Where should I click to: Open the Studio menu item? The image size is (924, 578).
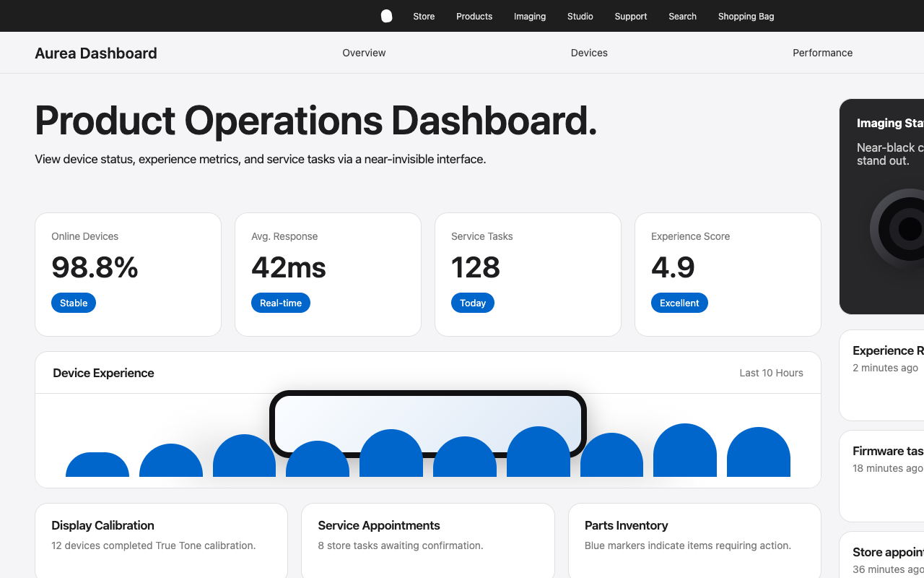[x=580, y=17]
